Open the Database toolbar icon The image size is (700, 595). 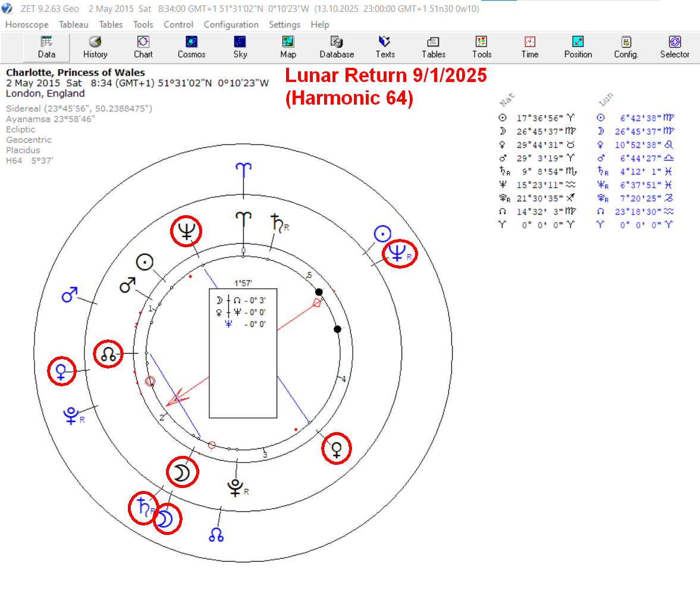[x=337, y=48]
